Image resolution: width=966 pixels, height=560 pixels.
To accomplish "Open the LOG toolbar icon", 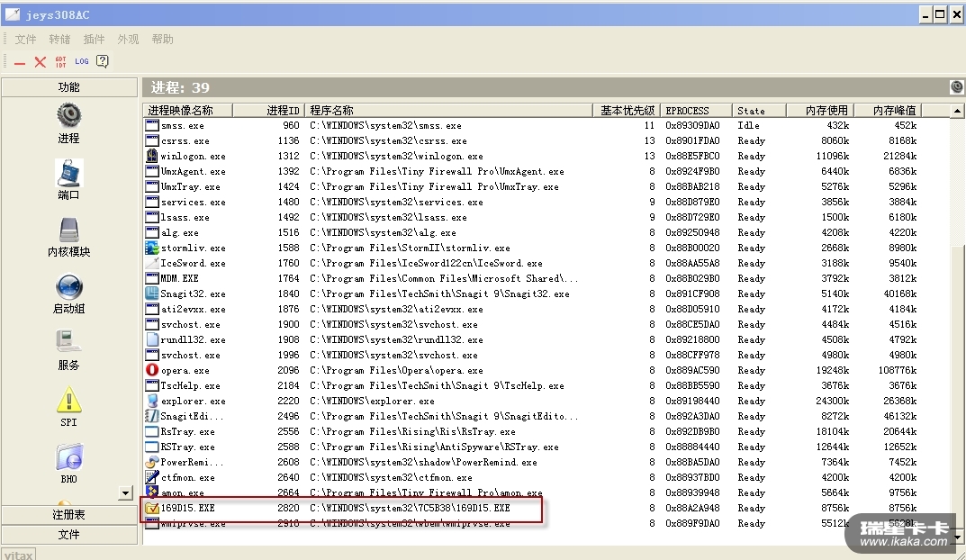I will click(x=81, y=61).
